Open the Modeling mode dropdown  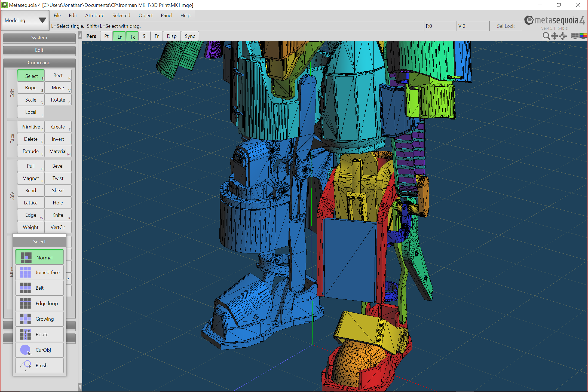click(25, 20)
